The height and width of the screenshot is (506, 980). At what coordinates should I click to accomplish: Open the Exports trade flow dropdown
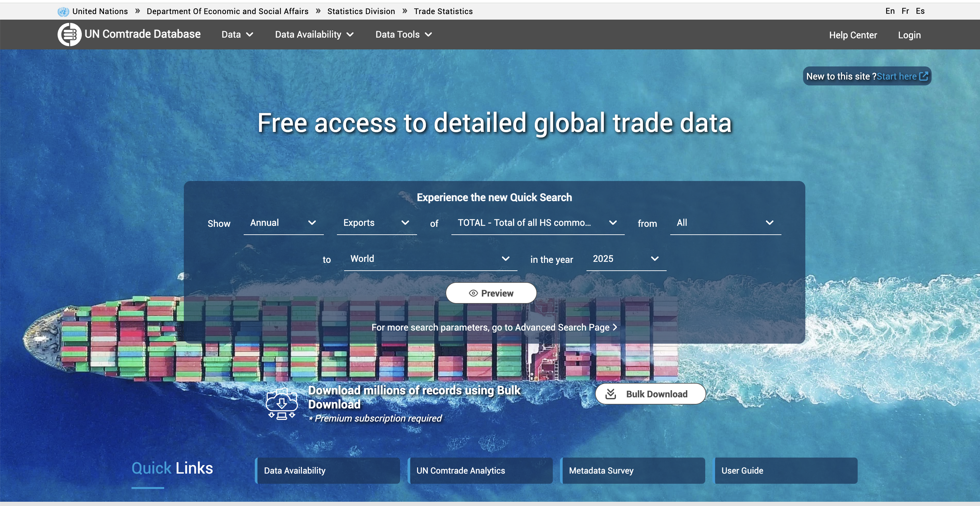tap(376, 223)
